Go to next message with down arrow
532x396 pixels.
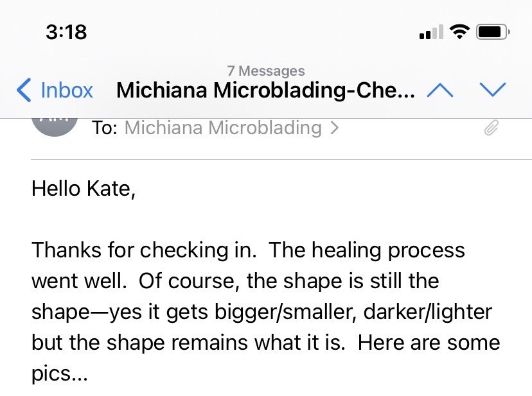tap(493, 90)
